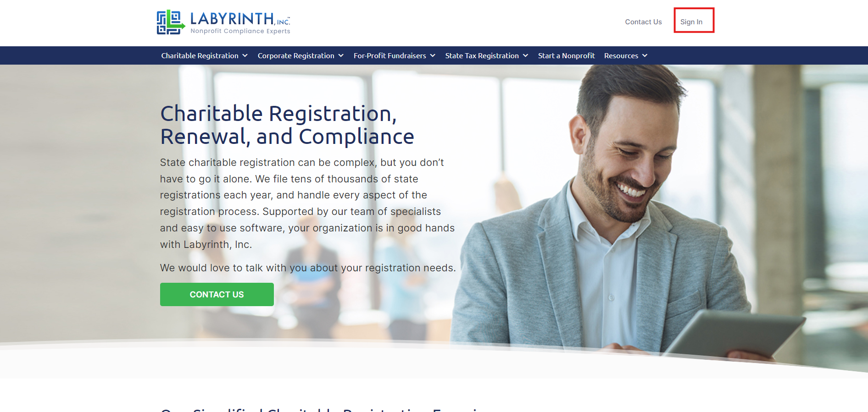Screen dimensions: 868x412
Task: Select the Corporate Registration menu label
Action: point(296,55)
